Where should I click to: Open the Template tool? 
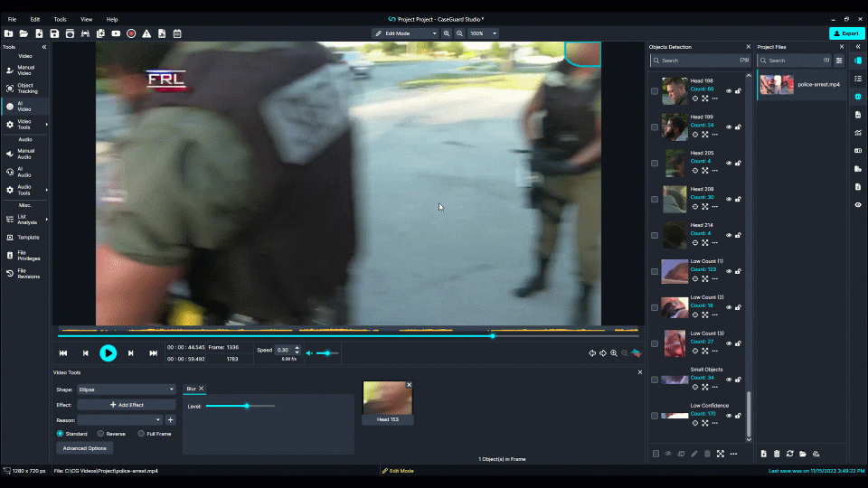coord(25,238)
